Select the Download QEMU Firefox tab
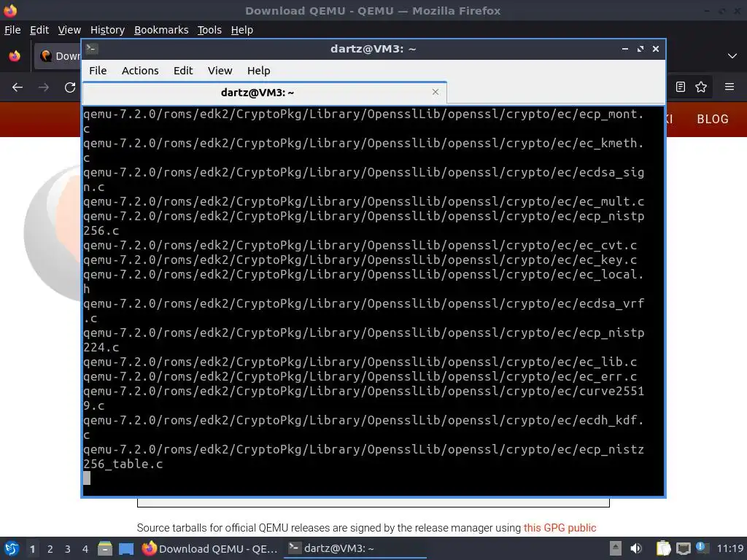747x560 pixels. [58, 56]
